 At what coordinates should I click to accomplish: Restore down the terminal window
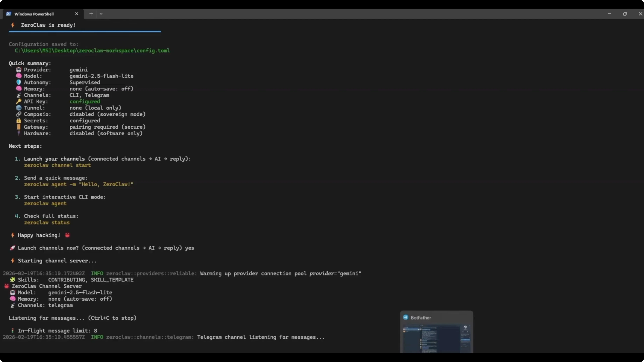[x=625, y=14]
